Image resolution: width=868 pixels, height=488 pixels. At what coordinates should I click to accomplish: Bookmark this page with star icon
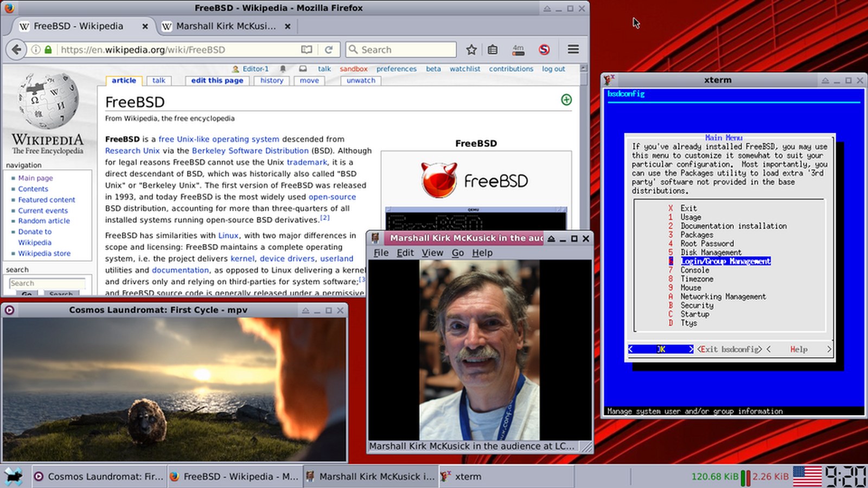[471, 49]
